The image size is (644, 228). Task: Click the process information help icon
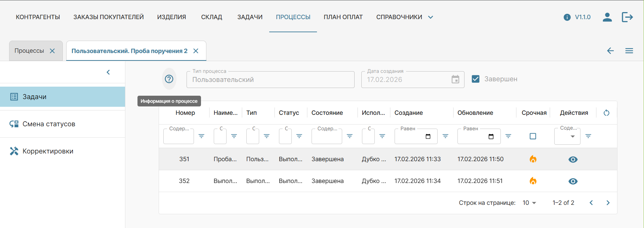(169, 79)
